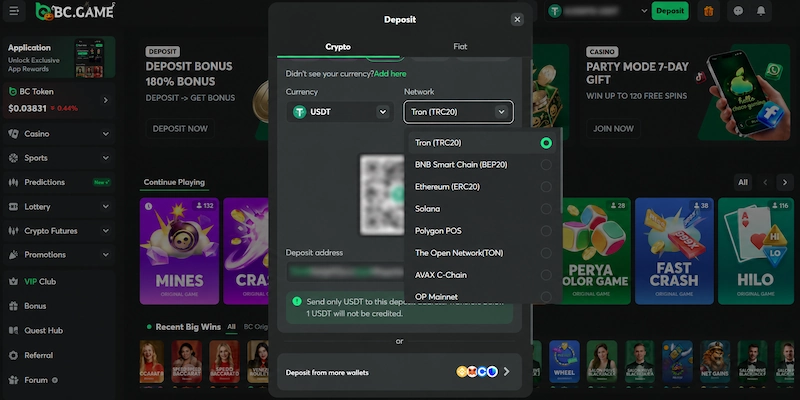
Task: Click the network list scrollbar
Action: [x=560, y=171]
